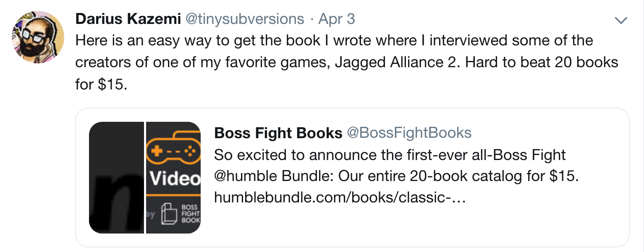Open the Darius Kazemi display name link
Viewport: 644px width, 252px height.
pyautogui.click(x=127, y=19)
